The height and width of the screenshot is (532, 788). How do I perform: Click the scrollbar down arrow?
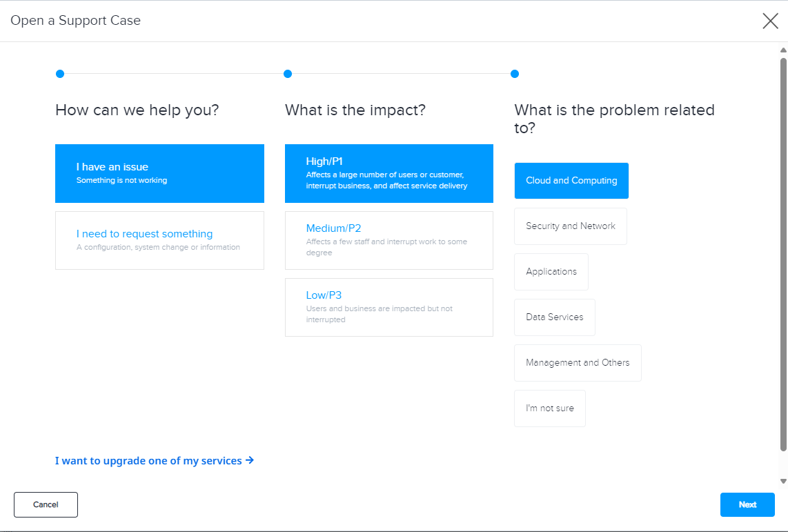783,481
